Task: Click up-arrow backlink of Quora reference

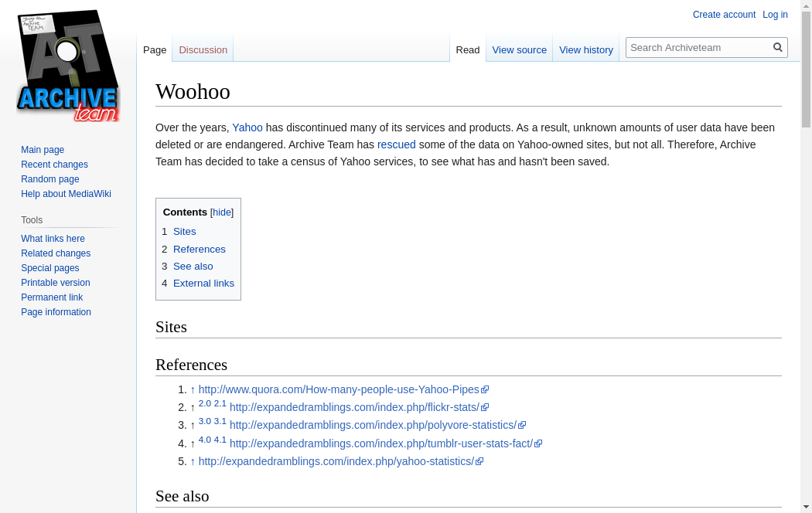Action: pyautogui.click(x=193, y=390)
